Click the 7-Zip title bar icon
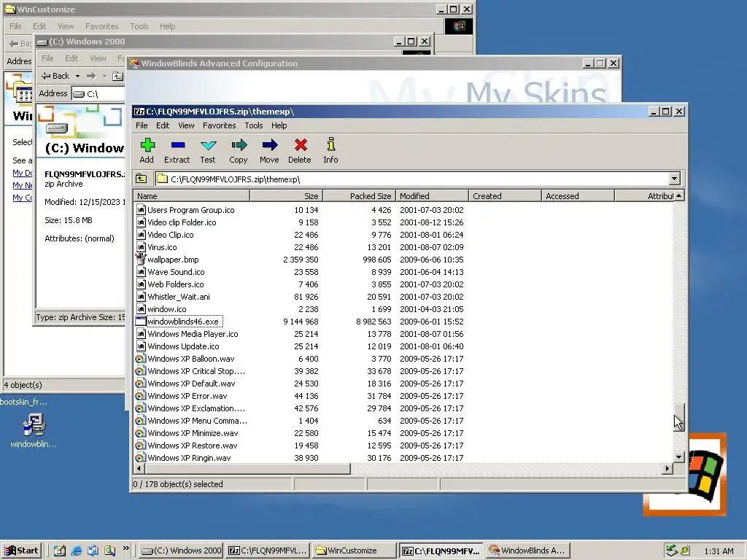This screenshot has height=560, width=747. point(139,112)
